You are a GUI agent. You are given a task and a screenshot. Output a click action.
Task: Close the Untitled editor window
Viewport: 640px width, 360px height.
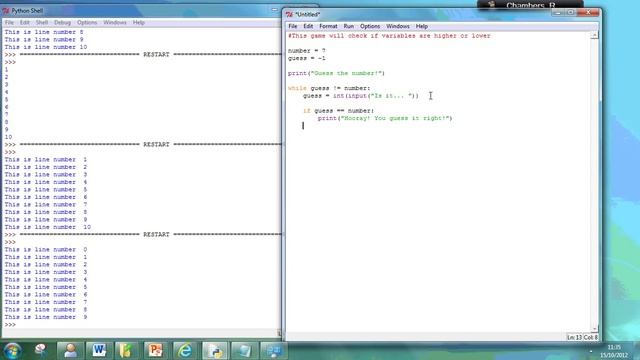coord(588,13)
